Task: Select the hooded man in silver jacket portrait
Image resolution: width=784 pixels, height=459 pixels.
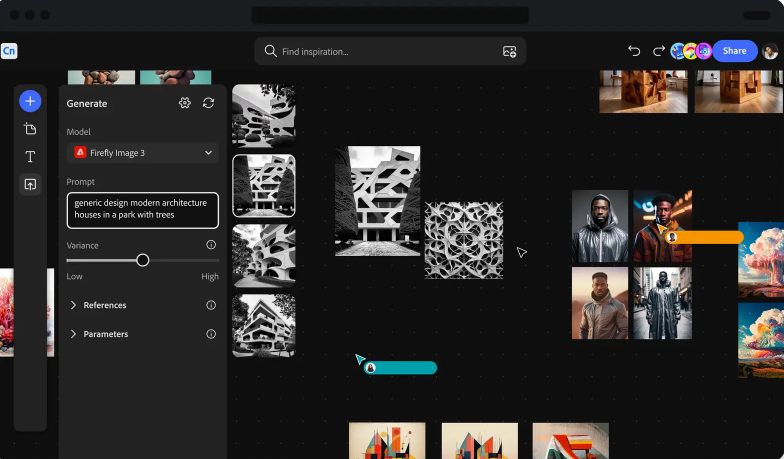Action: click(600, 226)
